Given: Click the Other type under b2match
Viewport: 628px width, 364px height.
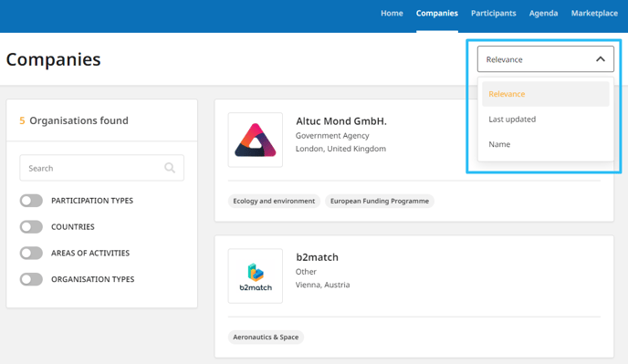Looking at the screenshot, I should click(306, 272).
